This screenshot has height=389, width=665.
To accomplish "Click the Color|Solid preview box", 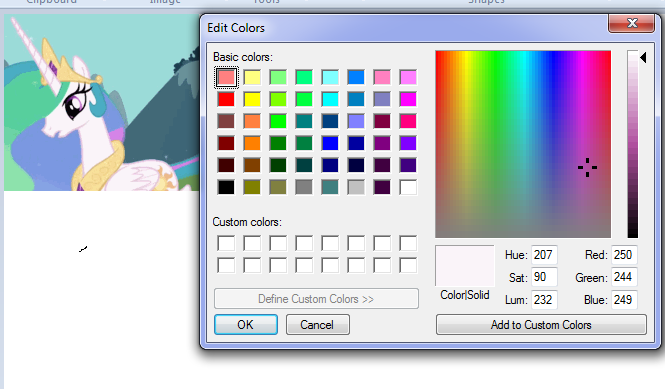I will [465, 266].
